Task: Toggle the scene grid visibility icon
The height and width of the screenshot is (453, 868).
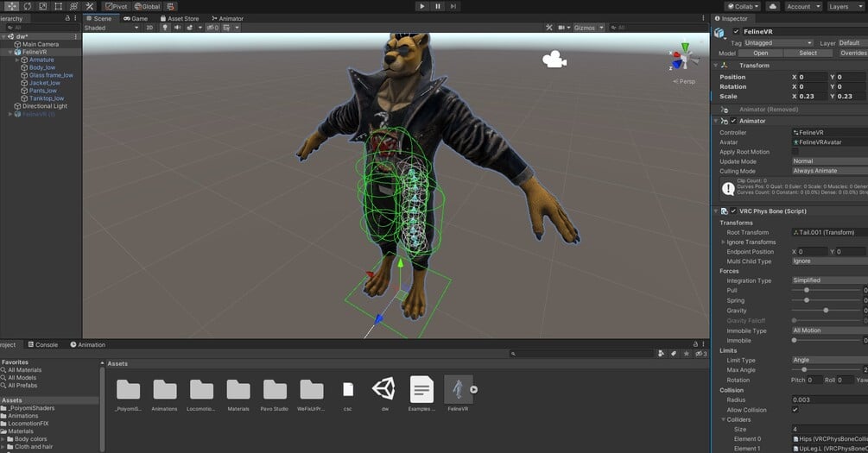Action: click(x=226, y=27)
